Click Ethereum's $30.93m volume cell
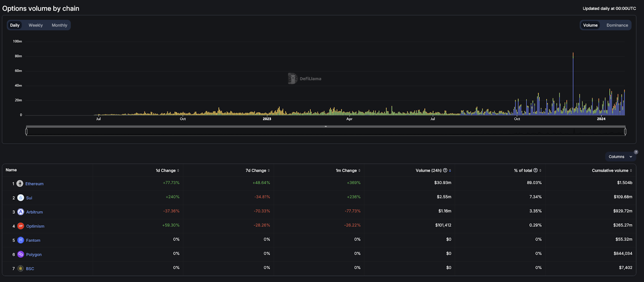The width and height of the screenshot is (644, 282). tap(443, 183)
